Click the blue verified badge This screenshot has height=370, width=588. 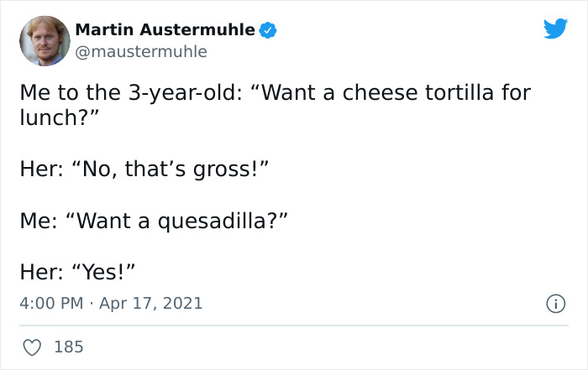268,31
